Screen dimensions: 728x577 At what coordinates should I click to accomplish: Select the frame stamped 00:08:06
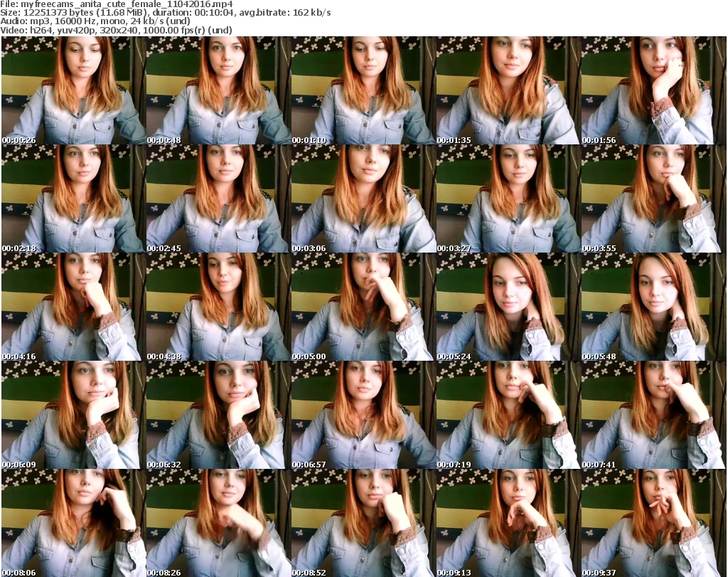73,523
